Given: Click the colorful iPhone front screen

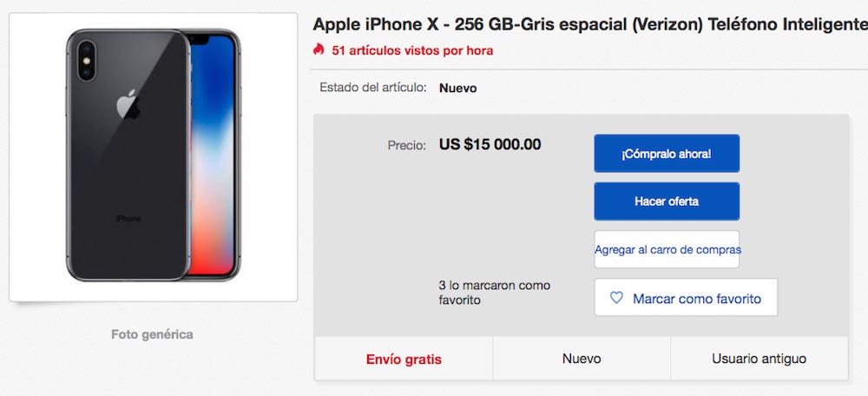Looking at the screenshot, I should (x=214, y=155).
